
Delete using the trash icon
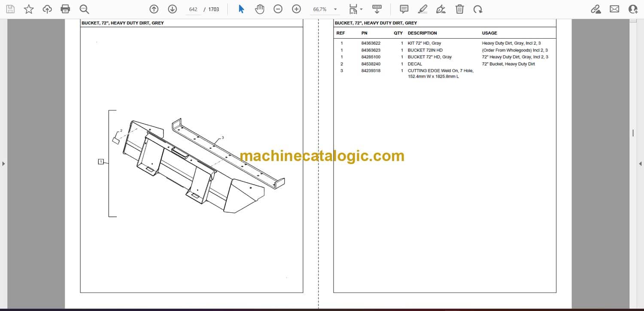pos(459,9)
